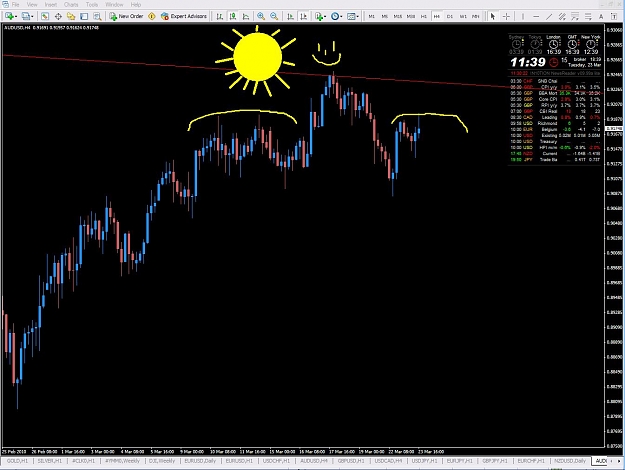Select the cursor arrow tool
Viewport: 625px width, 470px height.
493,16
